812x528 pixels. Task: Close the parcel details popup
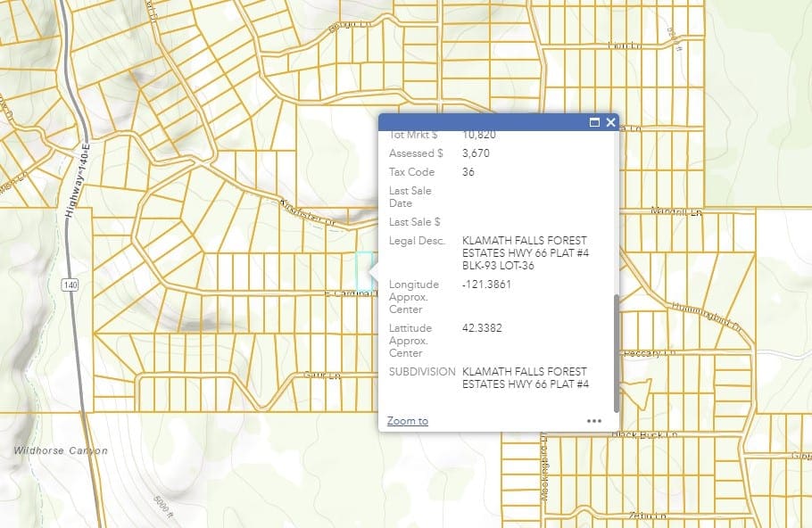coord(610,123)
